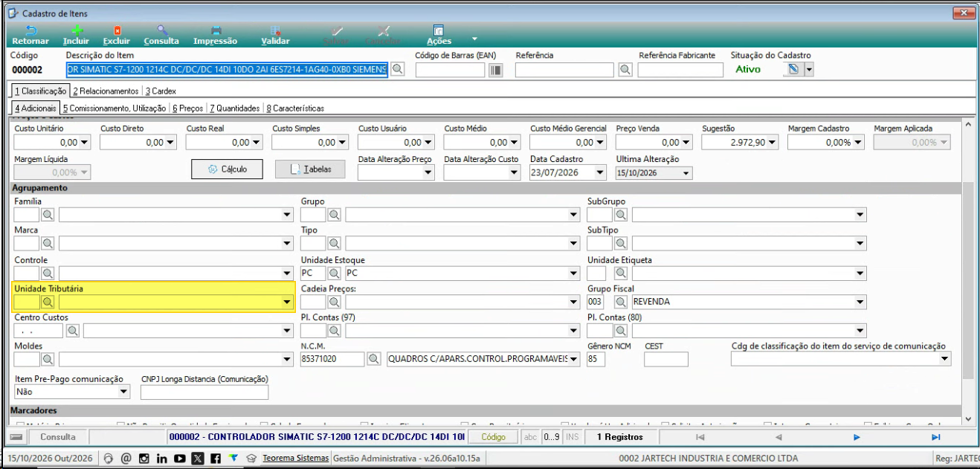Expand the Família dropdown list

pyautogui.click(x=288, y=216)
